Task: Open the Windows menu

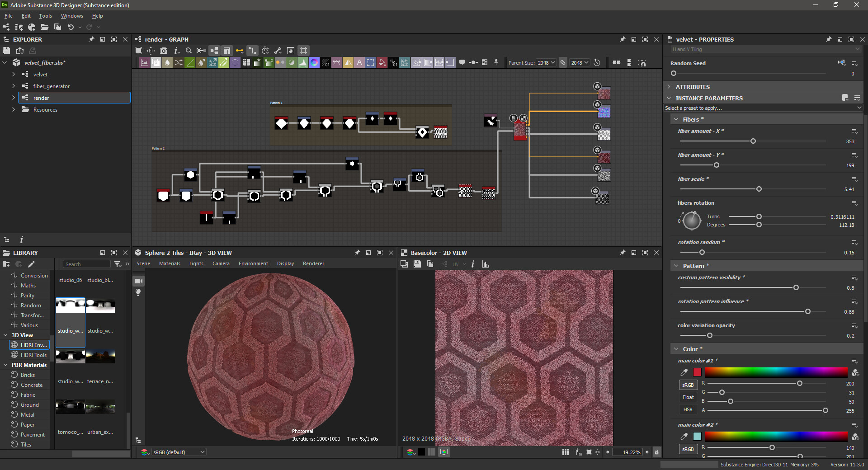Action: [71, 16]
